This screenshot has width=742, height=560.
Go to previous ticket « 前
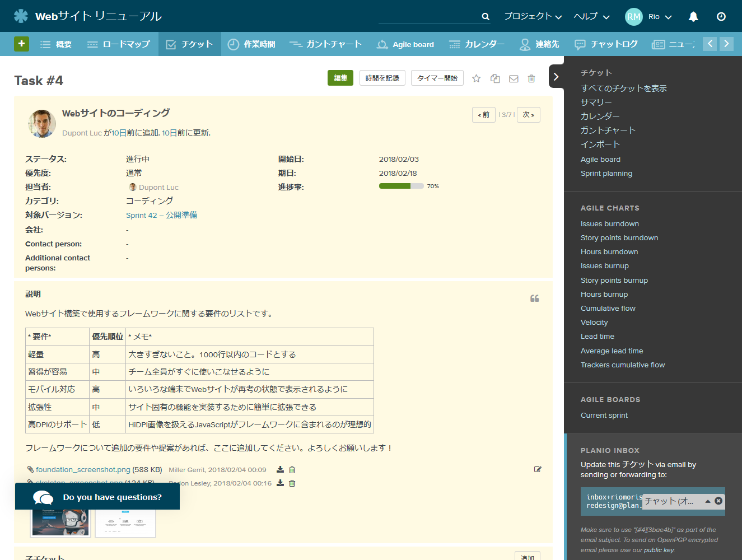click(x=484, y=115)
